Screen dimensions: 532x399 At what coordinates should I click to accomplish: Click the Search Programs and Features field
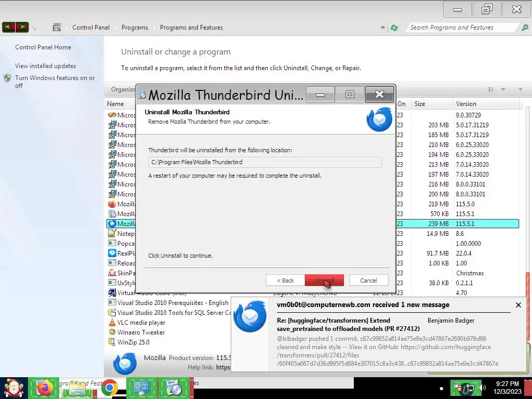(x=461, y=28)
